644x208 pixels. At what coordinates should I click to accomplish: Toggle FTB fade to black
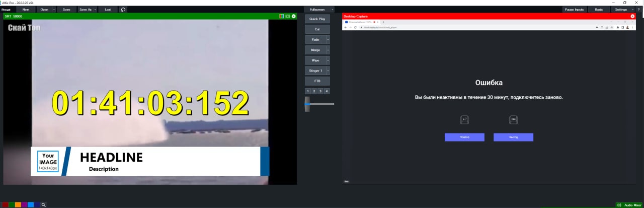[317, 81]
